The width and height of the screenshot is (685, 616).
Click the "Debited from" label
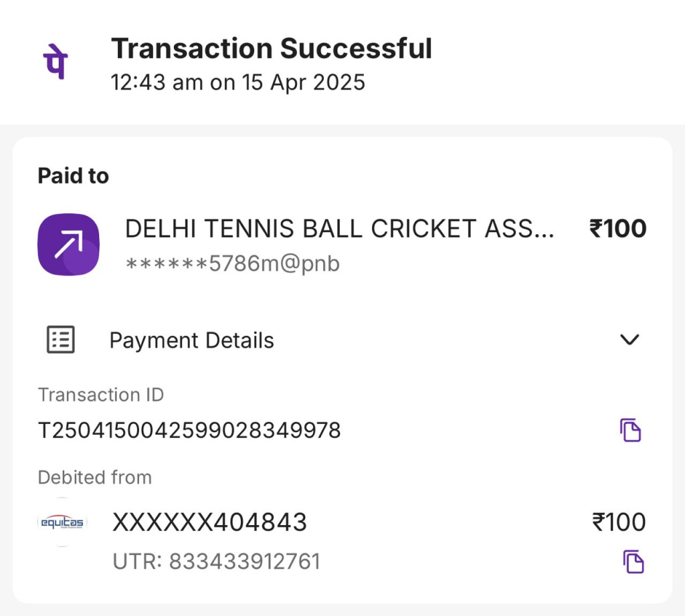(x=94, y=478)
